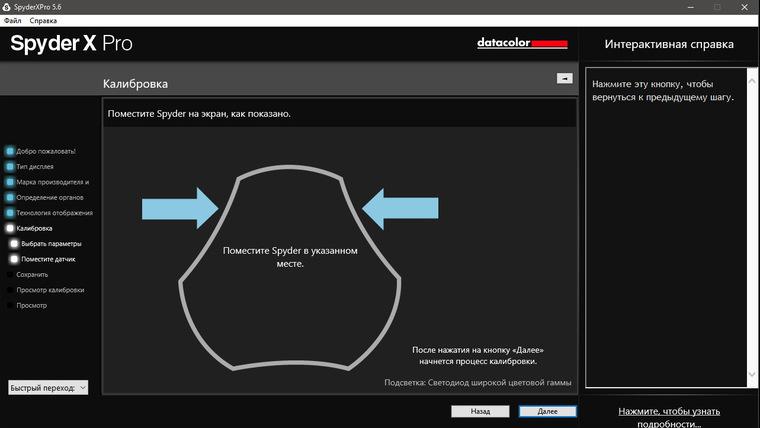Open the Файл menu
The height and width of the screenshot is (428, 760).
click(x=12, y=20)
